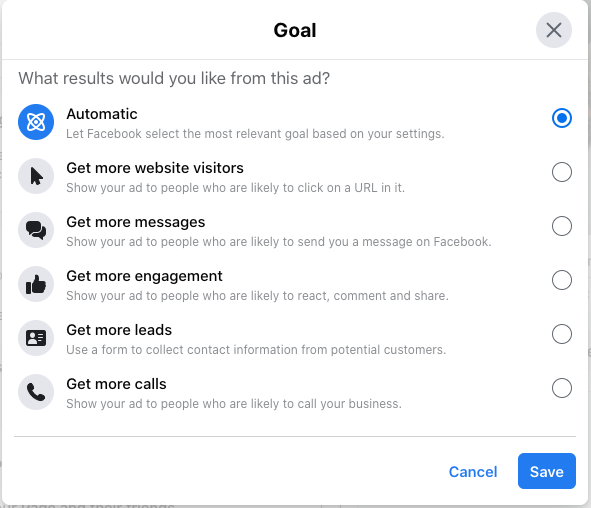The width and height of the screenshot is (591, 508).
Task: Cancel the goal selection
Action: tap(473, 472)
